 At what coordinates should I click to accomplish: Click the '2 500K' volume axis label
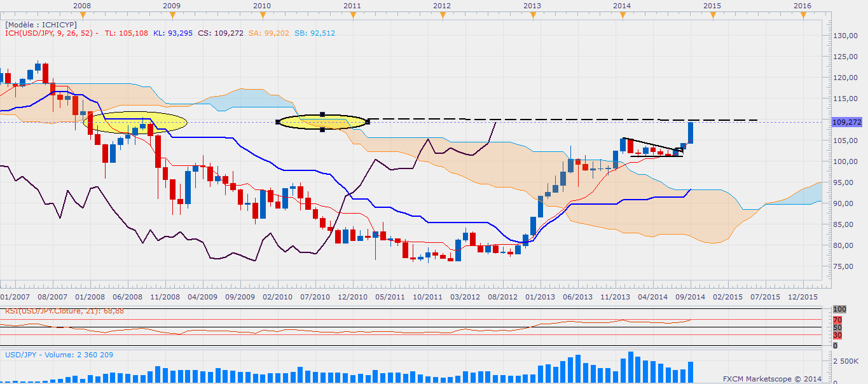[x=846, y=361]
